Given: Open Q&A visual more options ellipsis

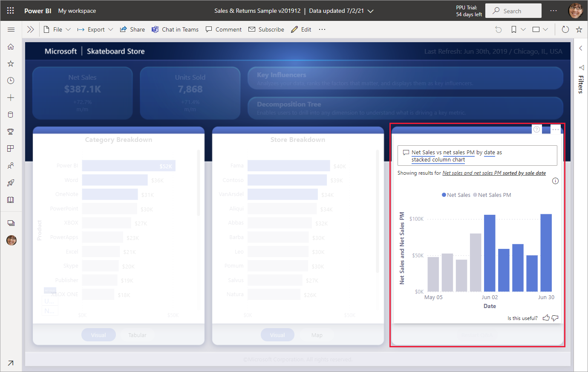Looking at the screenshot, I should (555, 129).
